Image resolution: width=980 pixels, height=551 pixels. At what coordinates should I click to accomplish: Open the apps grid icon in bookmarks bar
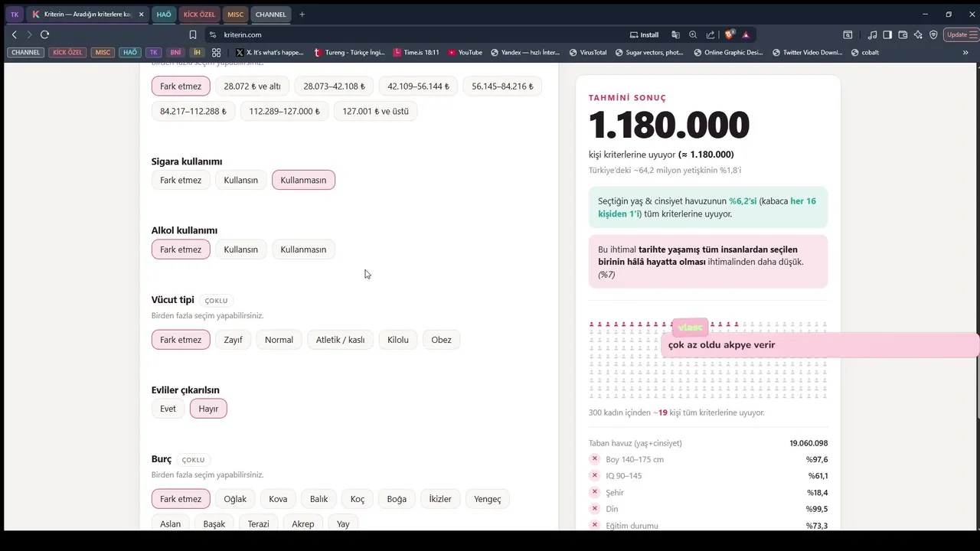coord(217,53)
